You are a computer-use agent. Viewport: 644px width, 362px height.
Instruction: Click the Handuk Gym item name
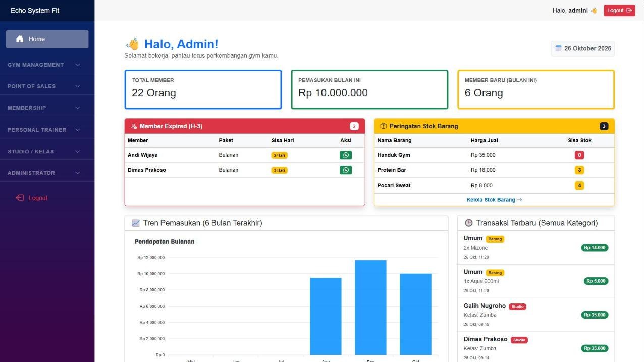pos(394,155)
